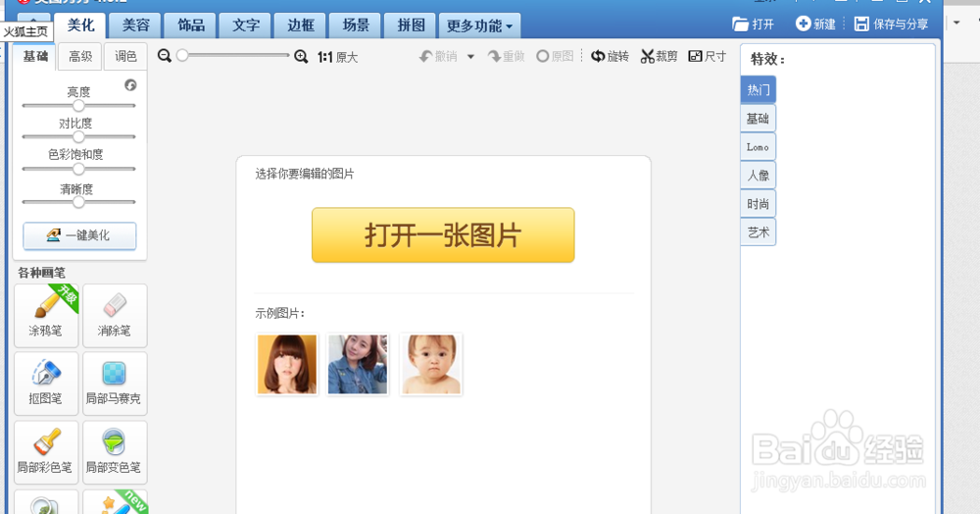The image size is (980, 514).
Task: Click the 各种画笔 section heading
Action: point(41,273)
